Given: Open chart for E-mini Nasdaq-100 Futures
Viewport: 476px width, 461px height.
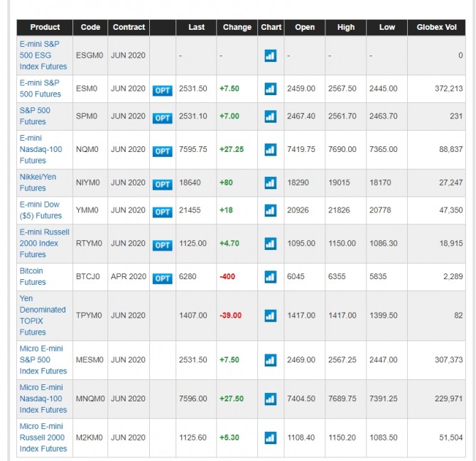Looking at the screenshot, I should point(270,150).
